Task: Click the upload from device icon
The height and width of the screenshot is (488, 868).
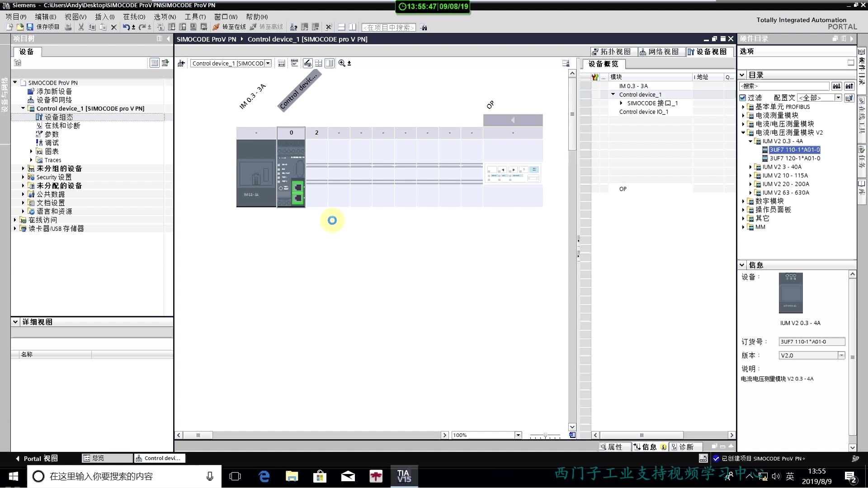Action: tap(183, 27)
